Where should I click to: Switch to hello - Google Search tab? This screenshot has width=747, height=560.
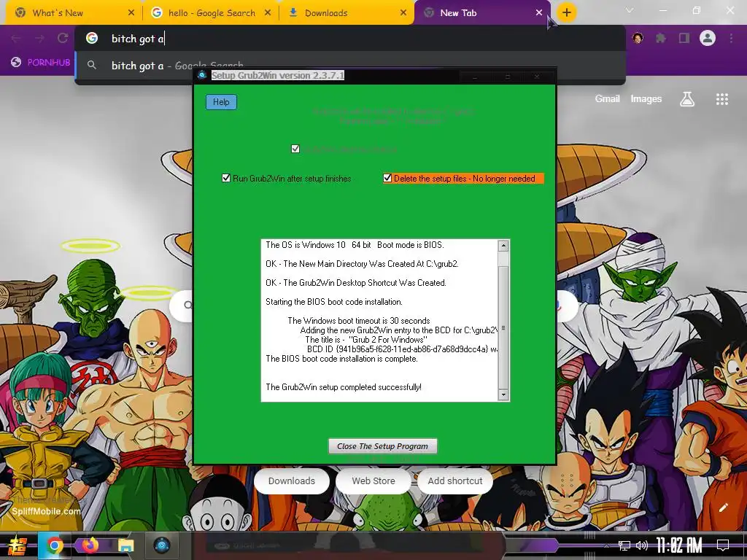(x=212, y=13)
